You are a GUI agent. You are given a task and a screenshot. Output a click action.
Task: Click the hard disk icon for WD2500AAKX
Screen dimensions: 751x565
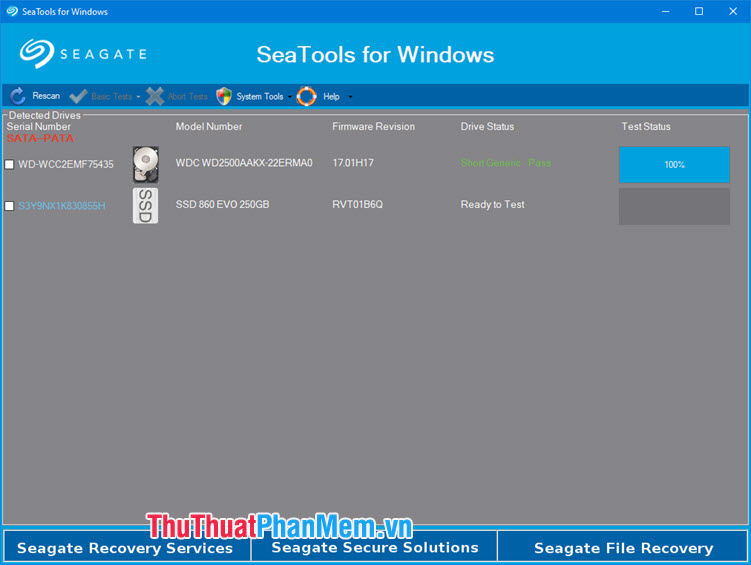(146, 164)
